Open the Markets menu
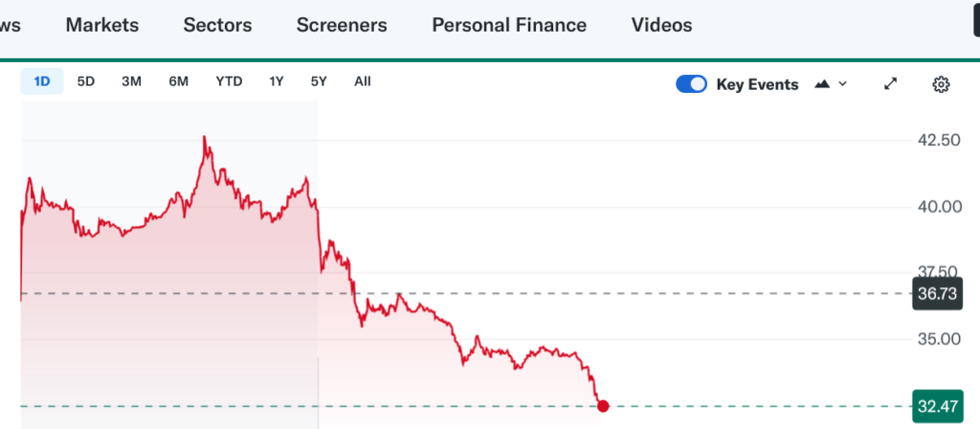Image resolution: width=980 pixels, height=429 pixels. pyautogui.click(x=102, y=25)
